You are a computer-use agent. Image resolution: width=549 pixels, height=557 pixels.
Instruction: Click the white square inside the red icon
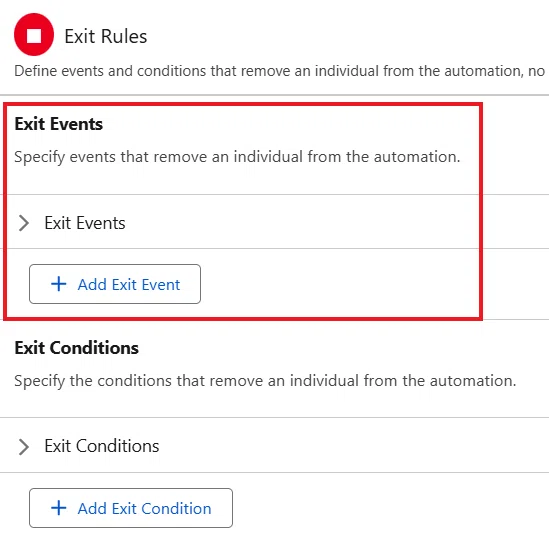click(x=34, y=36)
